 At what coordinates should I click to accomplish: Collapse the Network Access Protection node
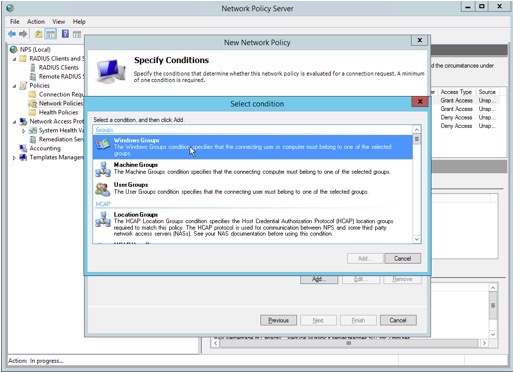pyautogui.click(x=14, y=122)
